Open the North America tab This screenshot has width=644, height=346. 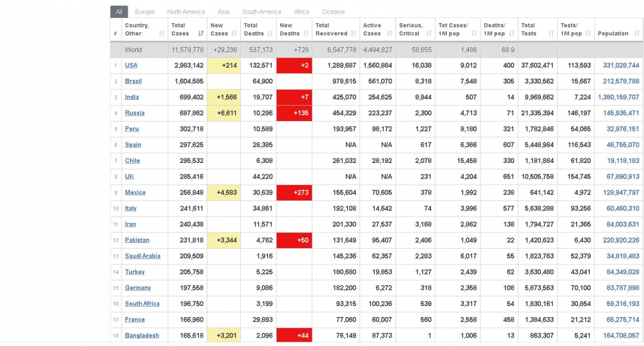186,12
